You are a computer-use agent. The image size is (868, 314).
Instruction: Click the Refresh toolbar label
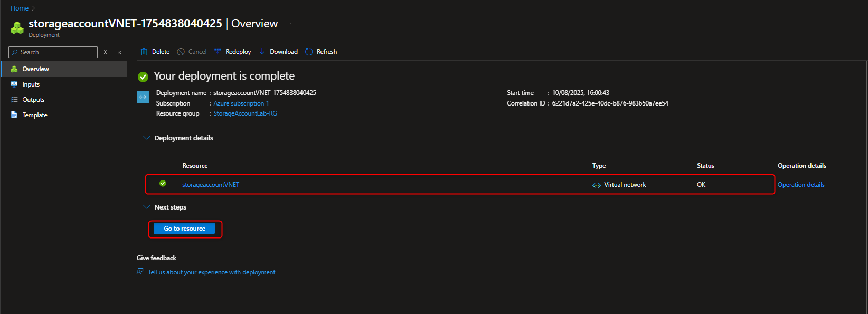click(327, 52)
